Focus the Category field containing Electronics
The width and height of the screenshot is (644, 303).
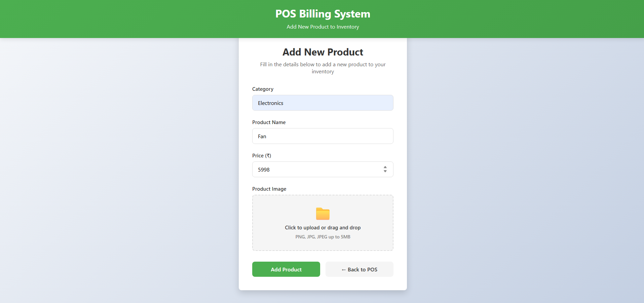click(x=323, y=103)
